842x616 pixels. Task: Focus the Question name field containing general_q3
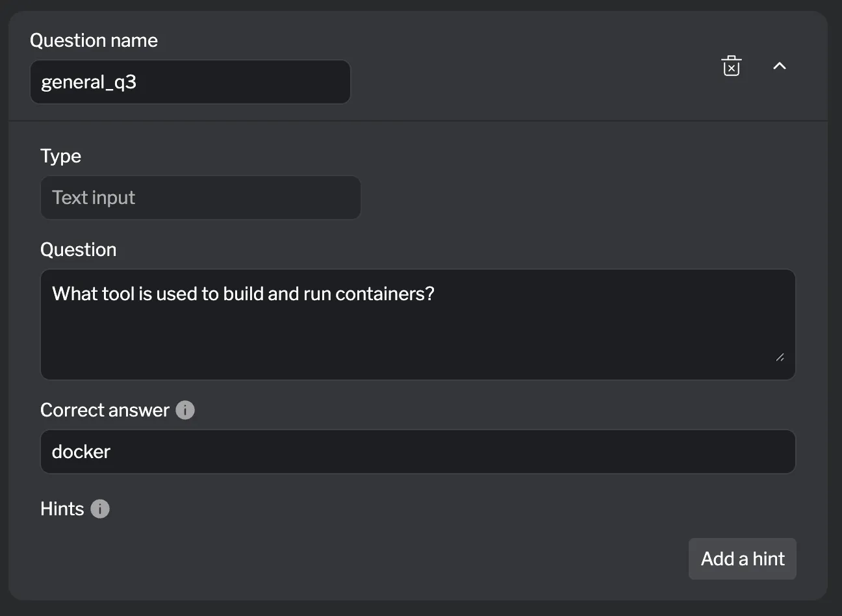190,82
